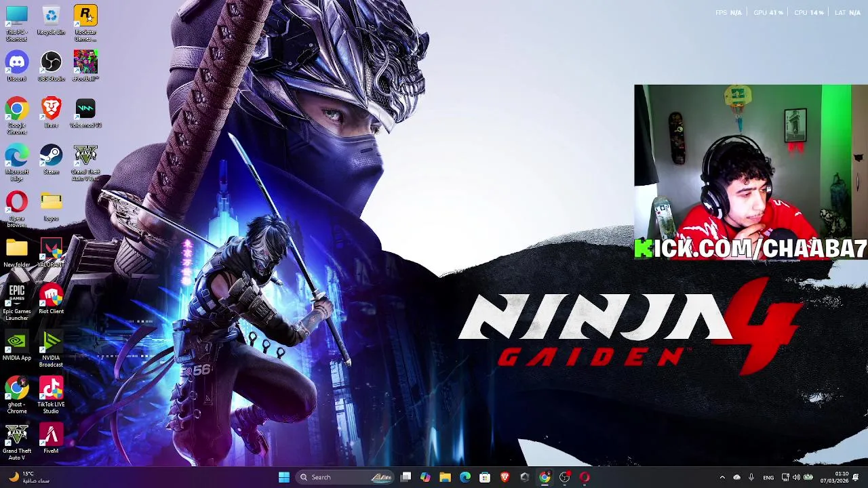The width and height of the screenshot is (868, 488).
Task: Open the Unity-style hub icon after Brave
Action: click(x=524, y=477)
